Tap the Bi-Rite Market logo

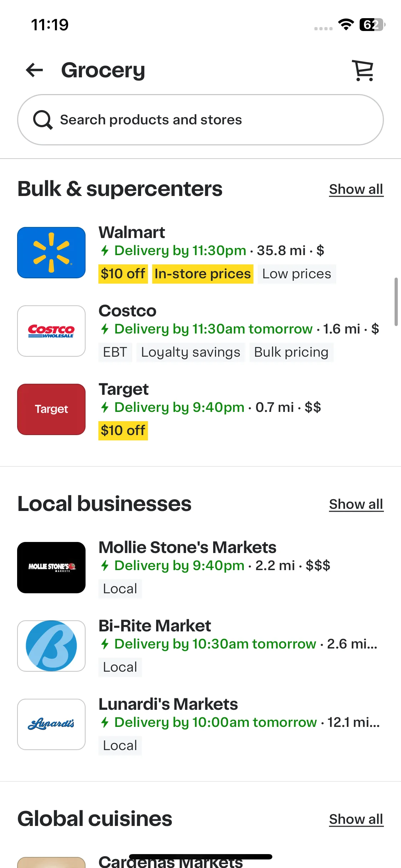pyautogui.click(x=51, y=646)
